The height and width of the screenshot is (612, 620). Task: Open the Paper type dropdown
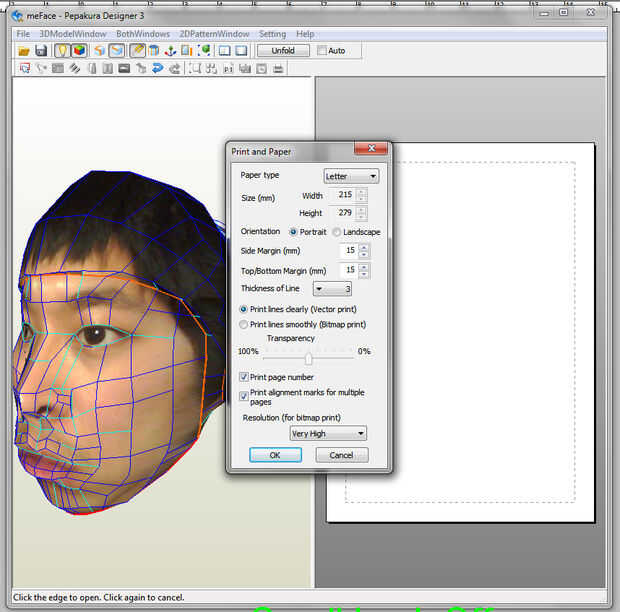[350, 176]
